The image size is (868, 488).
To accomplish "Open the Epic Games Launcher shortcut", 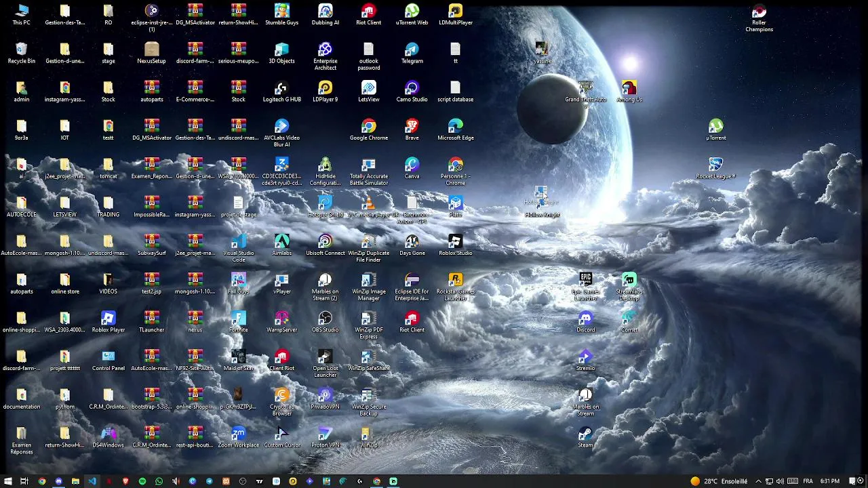I will 585,287.
